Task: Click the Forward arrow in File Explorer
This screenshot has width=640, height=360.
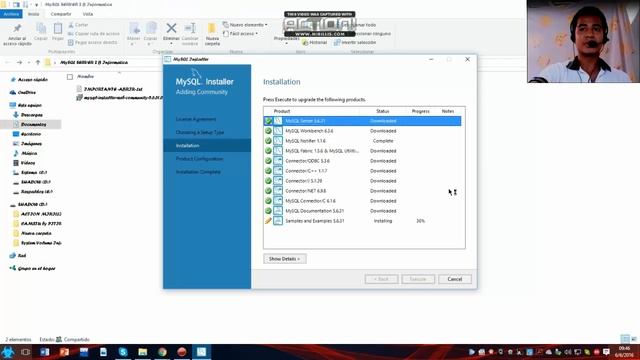Action: pyautogui.click(x=19, y=62)
